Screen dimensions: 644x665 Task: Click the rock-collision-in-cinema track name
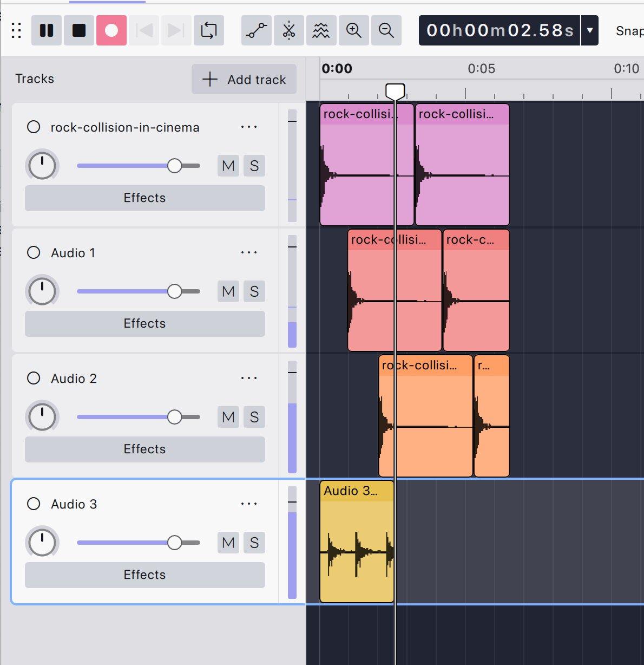click(x=125, y=127)
